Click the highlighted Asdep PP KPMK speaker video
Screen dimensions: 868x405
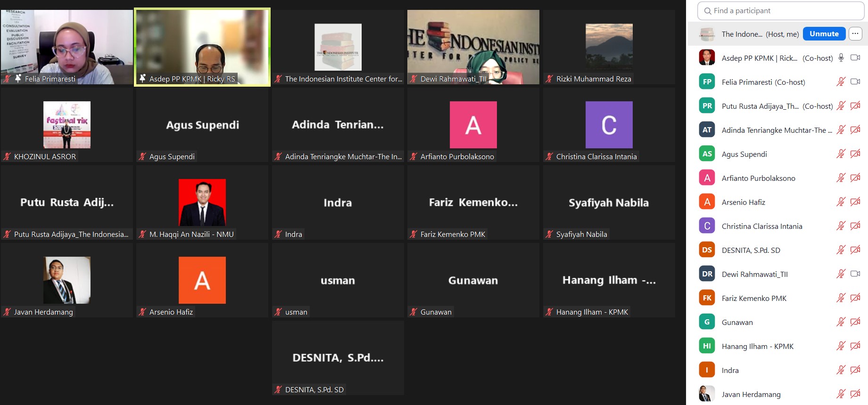point(202,47)
